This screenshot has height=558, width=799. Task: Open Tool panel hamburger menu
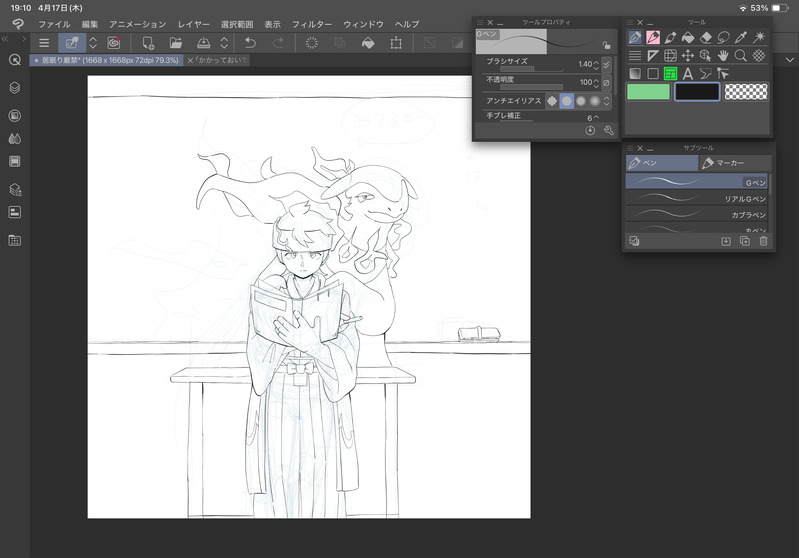[x=630, y=22]
